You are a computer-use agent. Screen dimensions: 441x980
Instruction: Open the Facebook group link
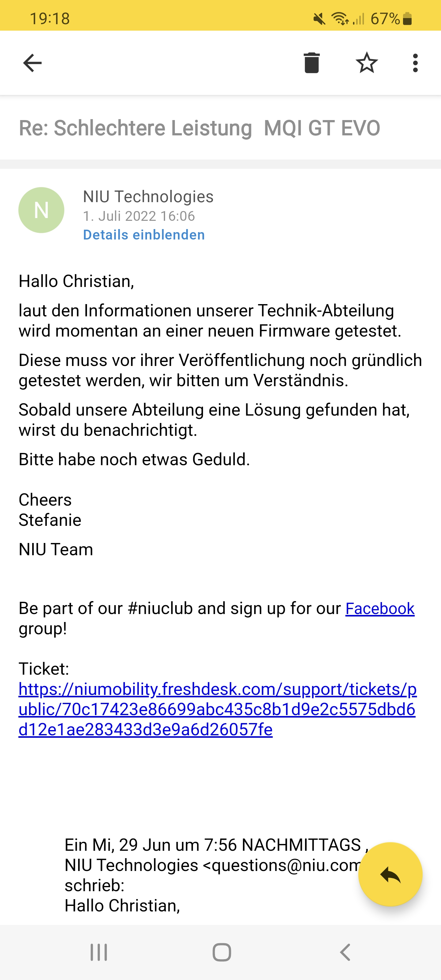tap(380, 608)
